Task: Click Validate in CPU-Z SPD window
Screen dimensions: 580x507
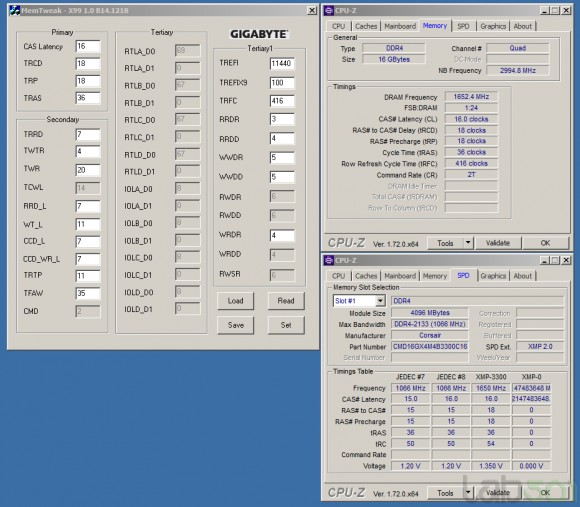Action: [498, 493]
